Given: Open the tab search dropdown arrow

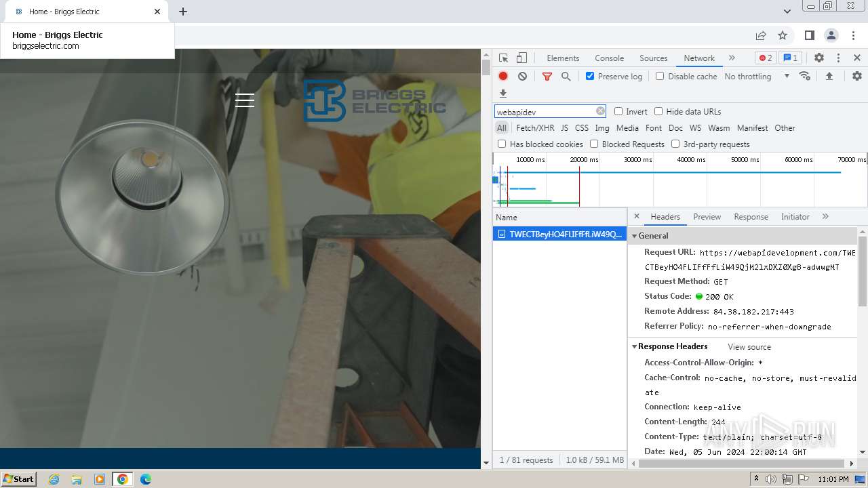Looking at the screenshot, I should coord(787,12).
